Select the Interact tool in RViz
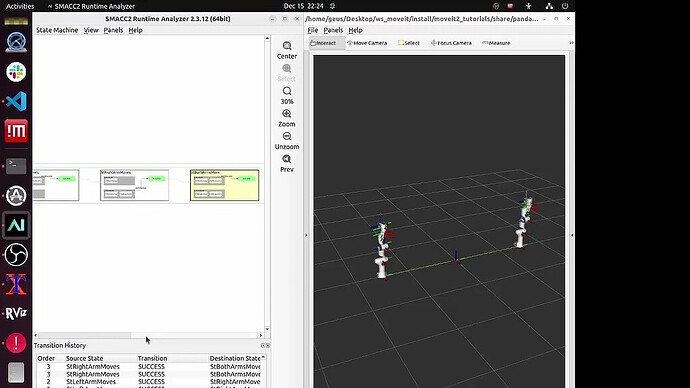The width and height of the screenshot is (690, 388). point(323,43)
